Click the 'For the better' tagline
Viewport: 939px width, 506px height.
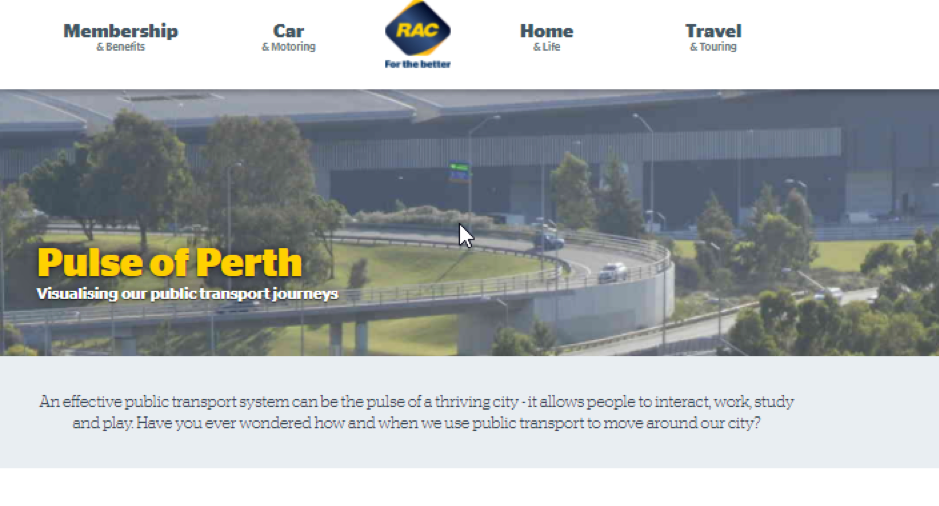(417, 64)
